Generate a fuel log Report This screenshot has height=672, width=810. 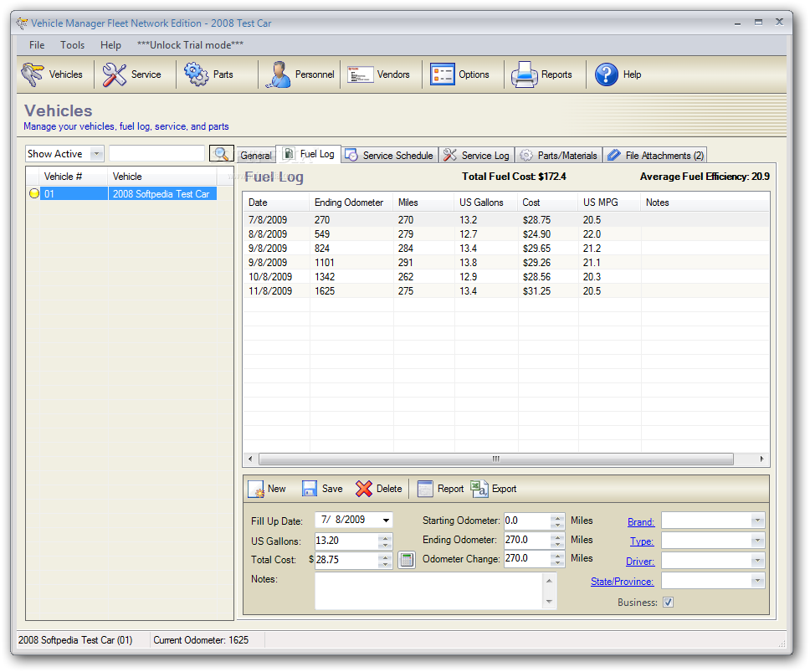coord(441,489)
